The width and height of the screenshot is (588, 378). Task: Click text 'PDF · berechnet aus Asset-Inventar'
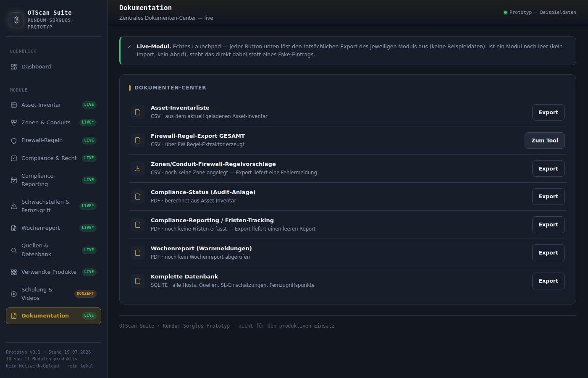point(193,201)
